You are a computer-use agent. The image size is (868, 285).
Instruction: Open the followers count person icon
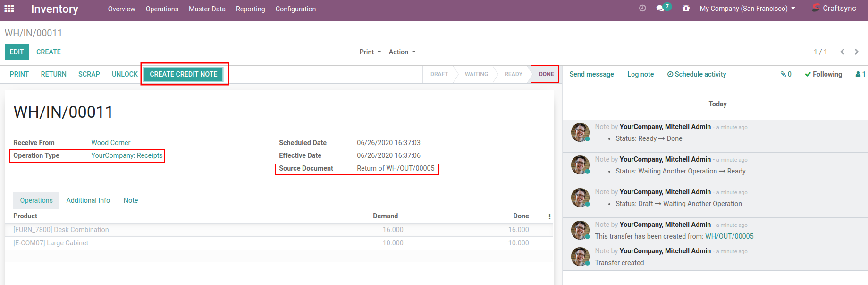860,74
